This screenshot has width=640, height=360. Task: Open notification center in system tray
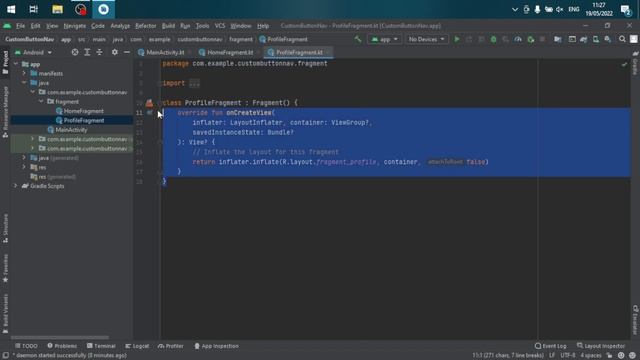625,9
